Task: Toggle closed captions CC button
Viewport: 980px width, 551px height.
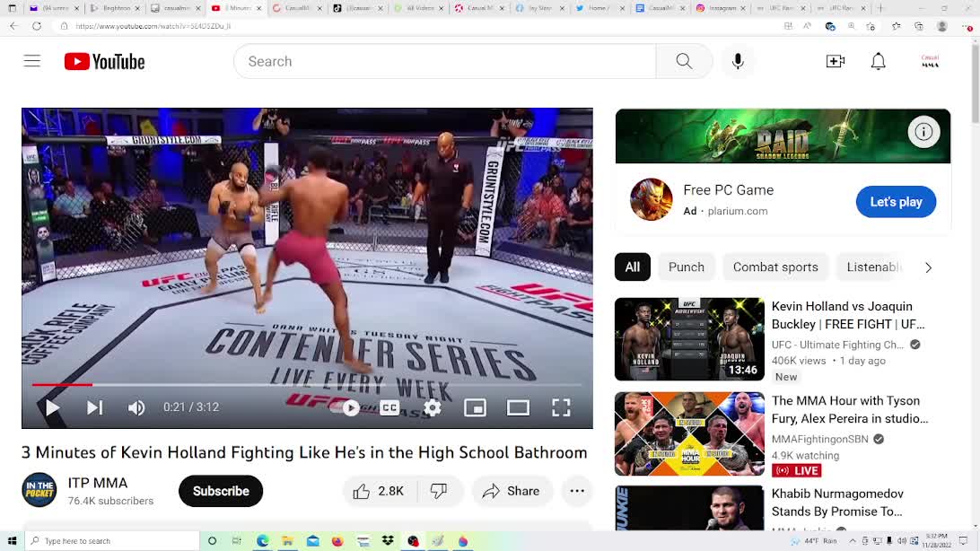Action: [389, 407]
